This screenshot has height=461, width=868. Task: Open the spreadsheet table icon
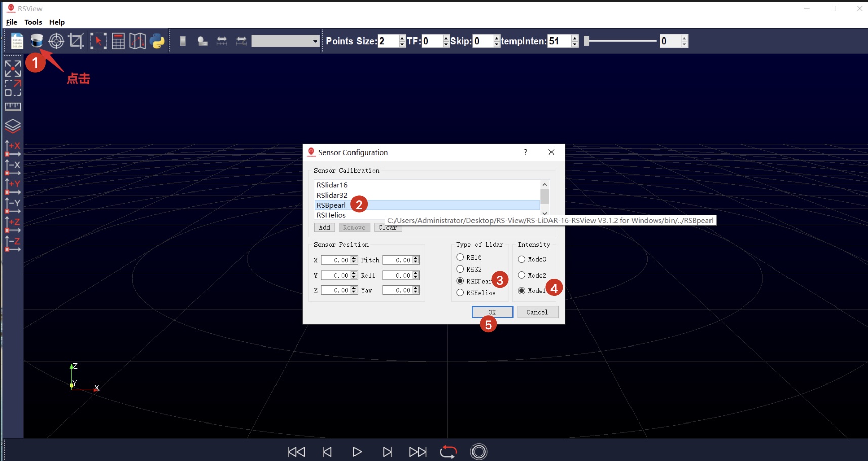tap(118, 41)
